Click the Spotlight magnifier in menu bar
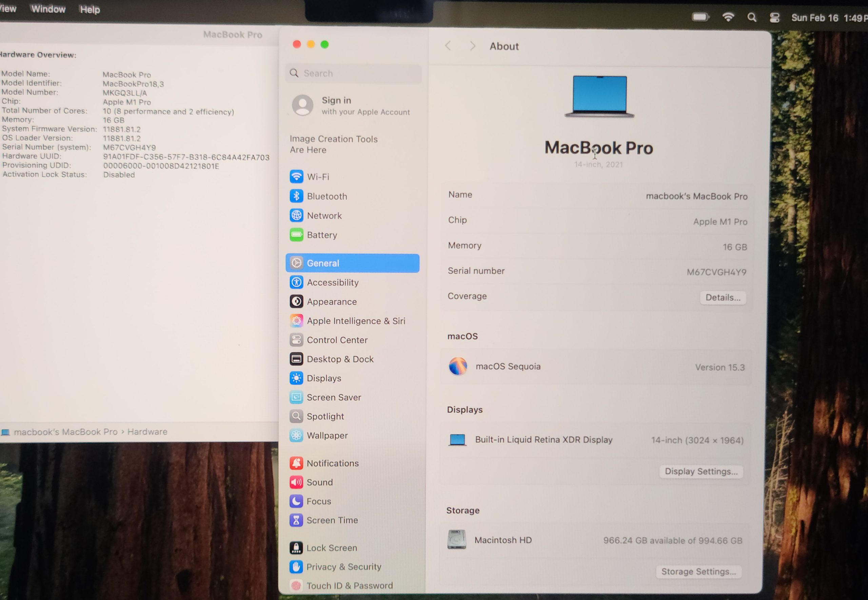 (751, 17)
